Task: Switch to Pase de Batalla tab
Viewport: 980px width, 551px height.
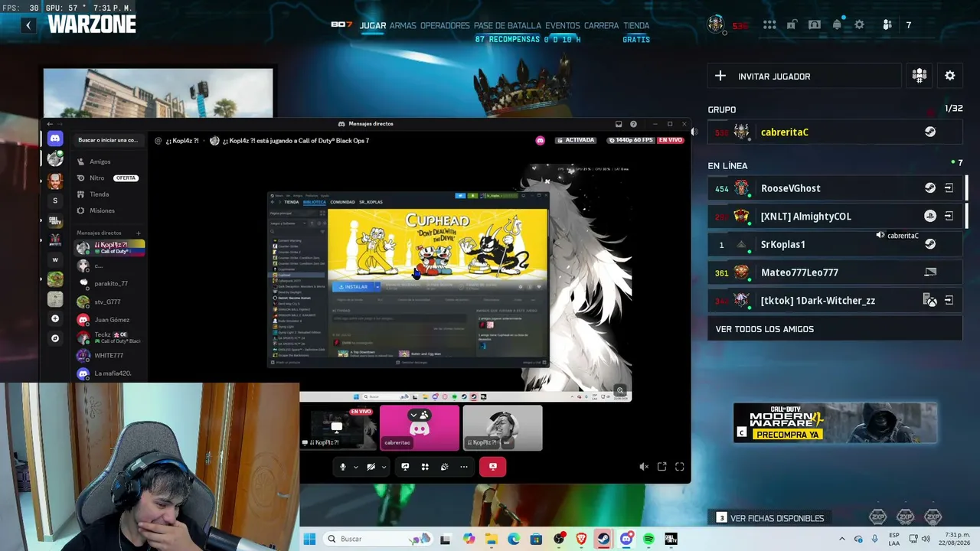Action: point(508,25)
